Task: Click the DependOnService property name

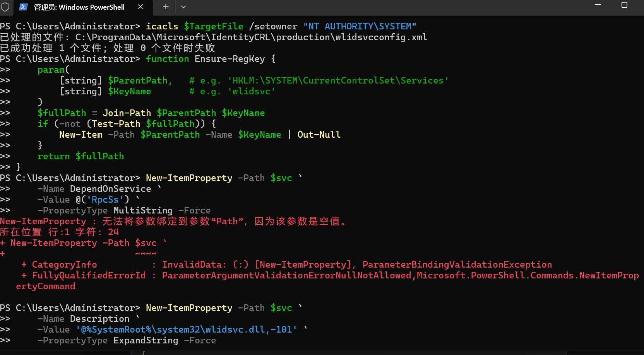Action: 110,189
